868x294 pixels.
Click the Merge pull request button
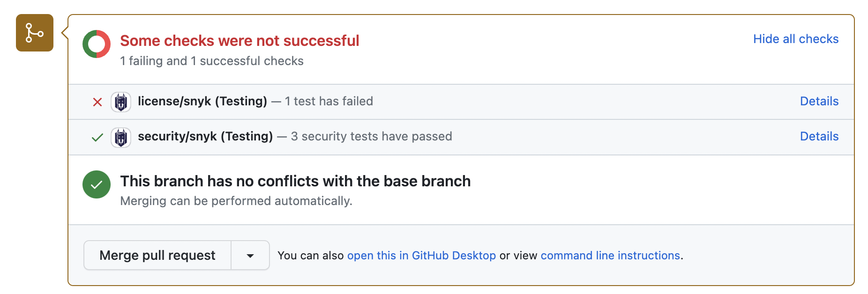(x=157, y=255)
